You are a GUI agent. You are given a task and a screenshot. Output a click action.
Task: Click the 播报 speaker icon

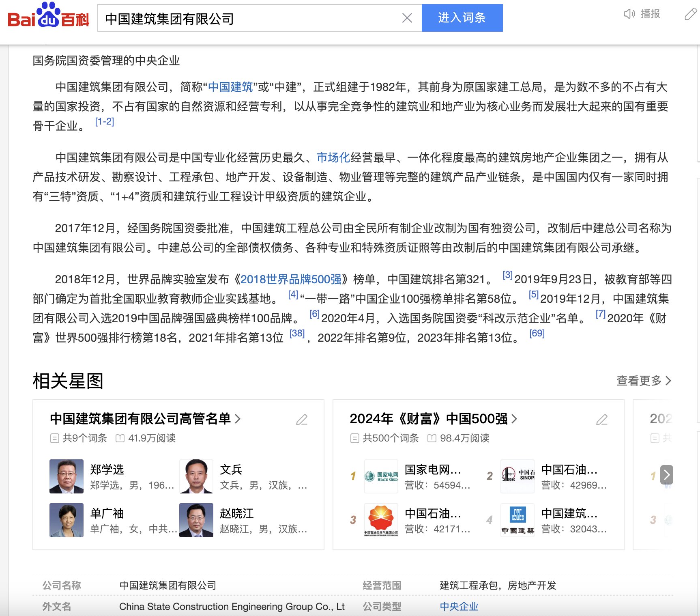pyautogui.click(x=629, y=14)
